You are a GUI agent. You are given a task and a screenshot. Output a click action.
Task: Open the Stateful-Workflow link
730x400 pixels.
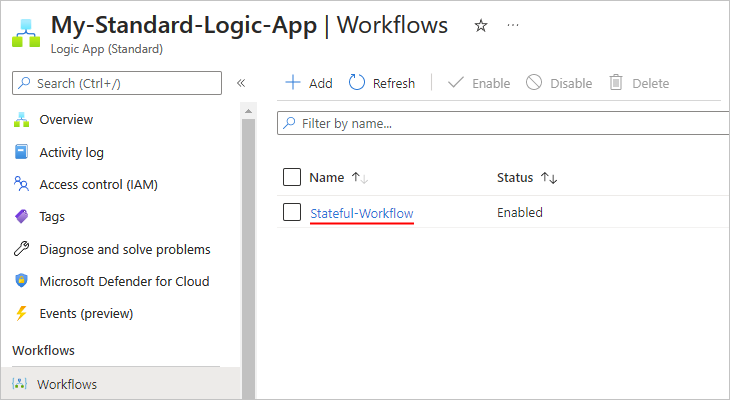(x=362, y=213)
